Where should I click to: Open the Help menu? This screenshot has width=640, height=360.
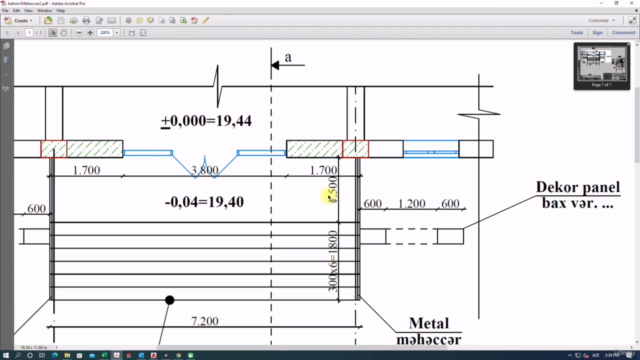[x=60, y=11]
